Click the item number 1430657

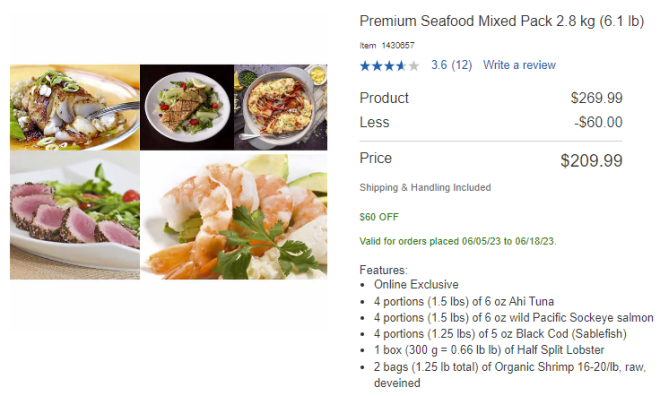click(398, 45)
